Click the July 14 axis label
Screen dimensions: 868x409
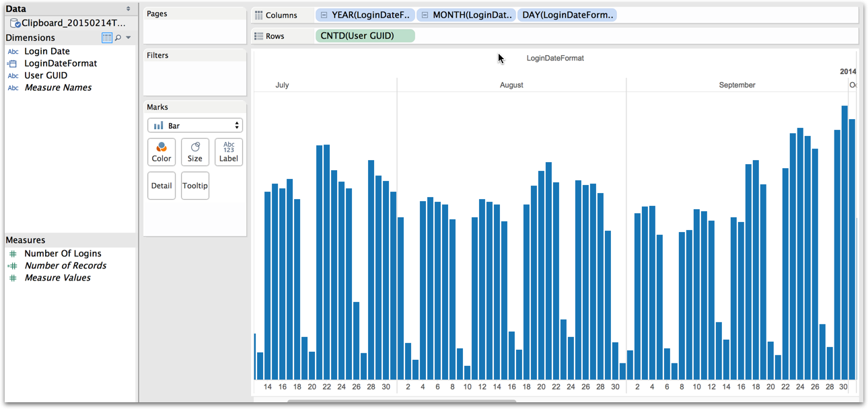pyautogui.click(x=268, y=387)
